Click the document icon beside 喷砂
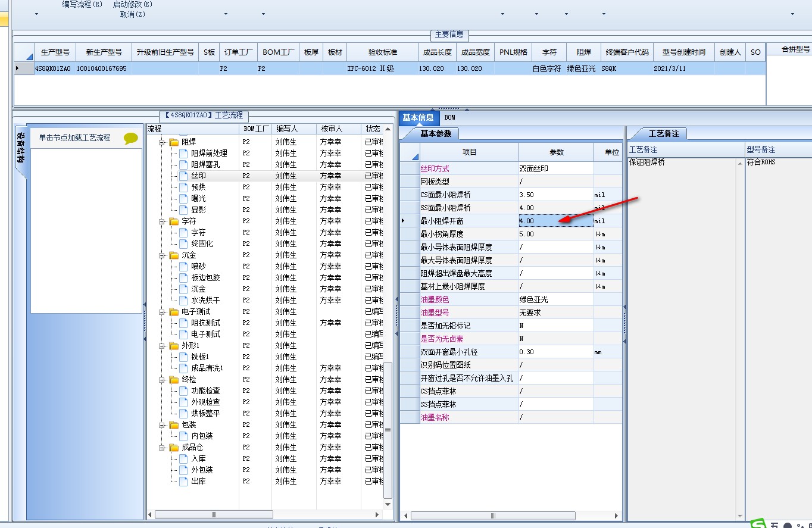This screenshot has height=528, width=812. pos(183,267)
